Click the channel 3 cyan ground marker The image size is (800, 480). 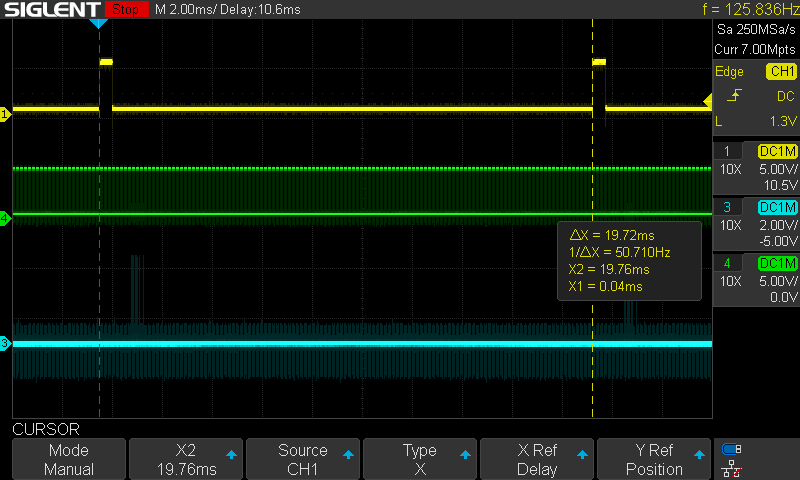coord(5,344)
